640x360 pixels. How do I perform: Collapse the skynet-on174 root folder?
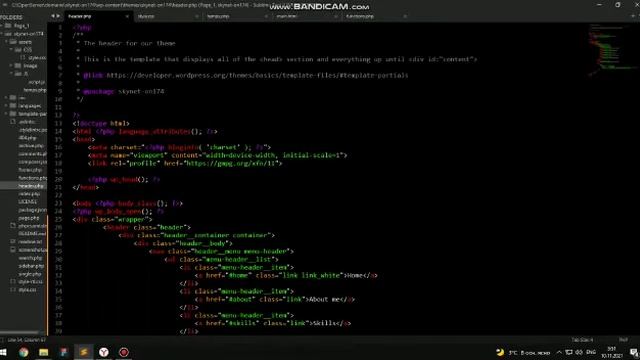tap(2, 34)
